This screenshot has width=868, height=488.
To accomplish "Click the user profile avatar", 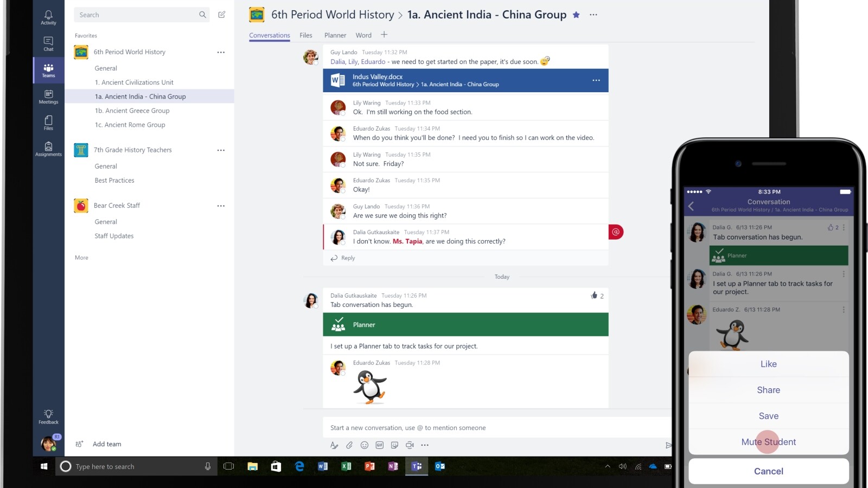I will click(x=48, y=444).
